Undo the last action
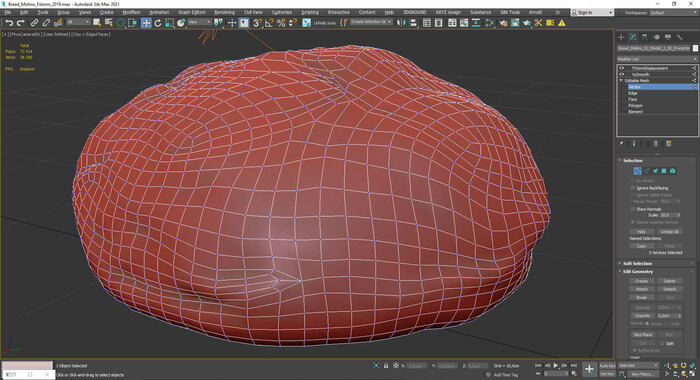Image resolution: width=700 pixels, height=380 pixels. click(9, 22)
